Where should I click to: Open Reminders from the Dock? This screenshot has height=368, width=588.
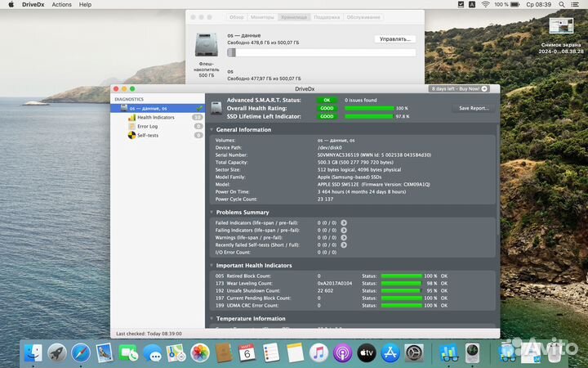(x=271, y=353)
